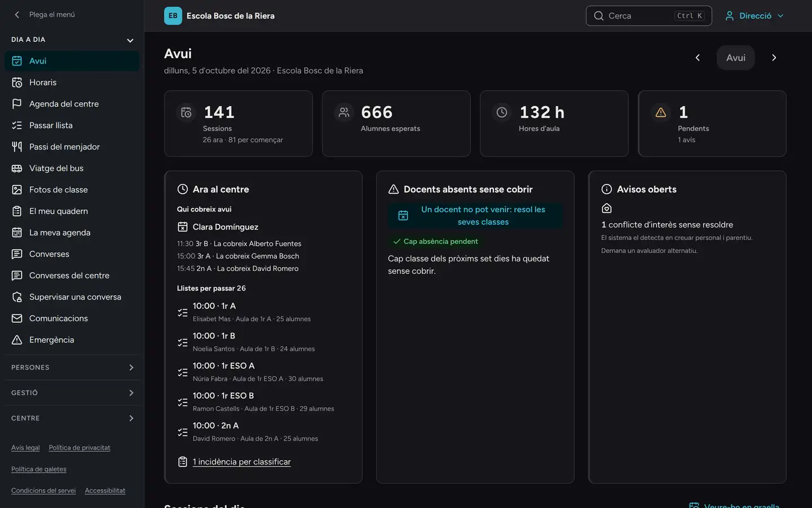Open Política de galetes link

[x=39, y=469]
